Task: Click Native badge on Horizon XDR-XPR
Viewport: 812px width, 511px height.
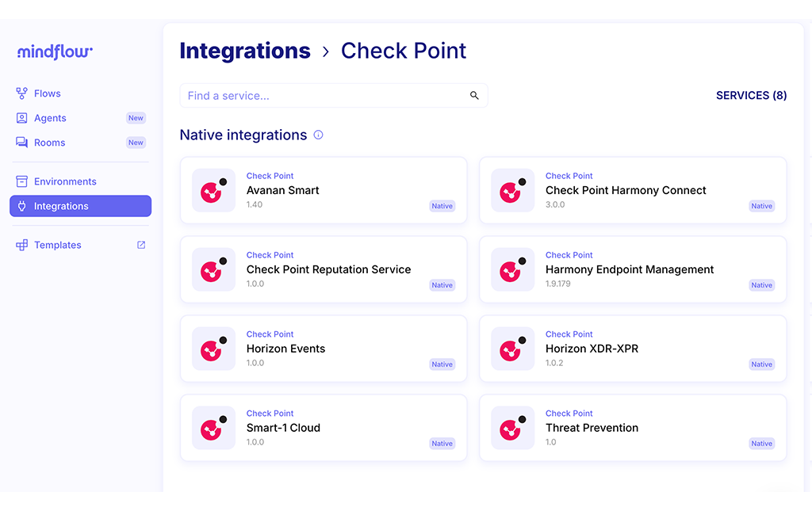Action: pos(762,364)
